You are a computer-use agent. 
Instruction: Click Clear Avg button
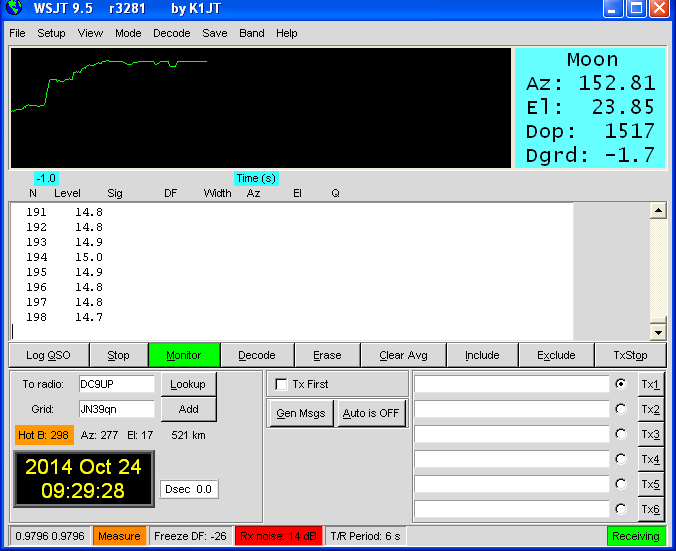[404, 355]
